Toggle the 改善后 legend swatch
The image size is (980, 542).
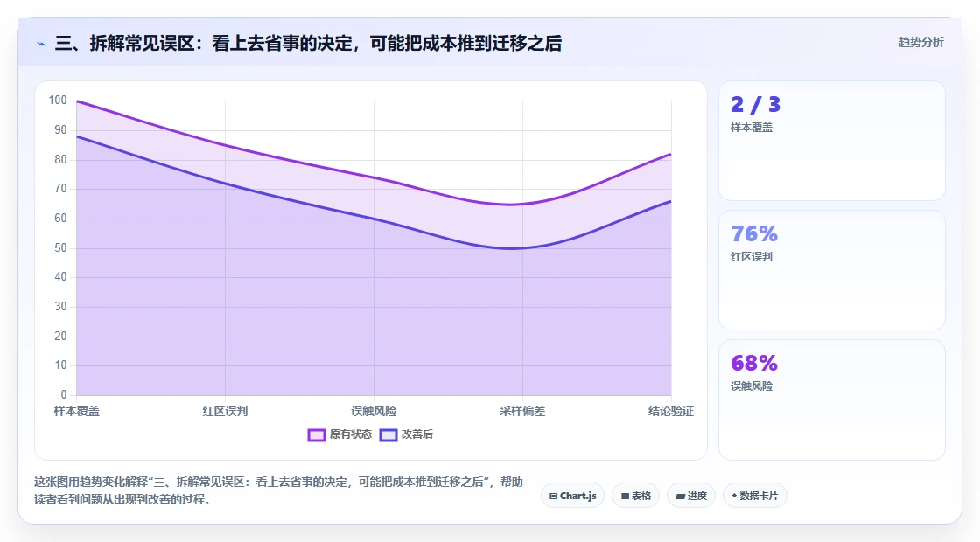coord(388,434)
